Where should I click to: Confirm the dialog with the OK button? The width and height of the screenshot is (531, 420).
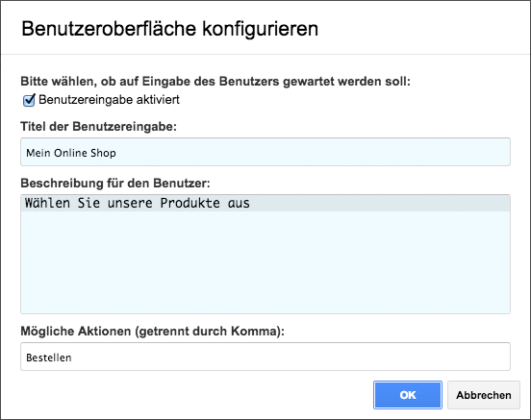pyautogui.click(x=408, y=395)
